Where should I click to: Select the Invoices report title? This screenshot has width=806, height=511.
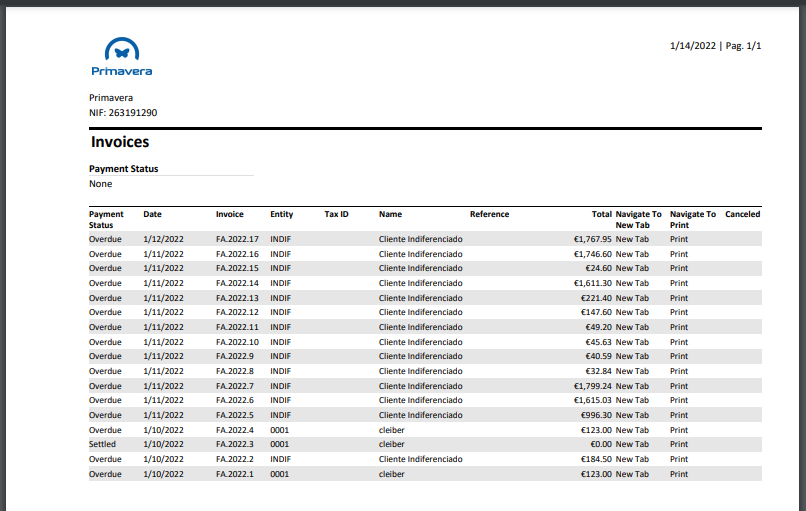tap(120, 142)
